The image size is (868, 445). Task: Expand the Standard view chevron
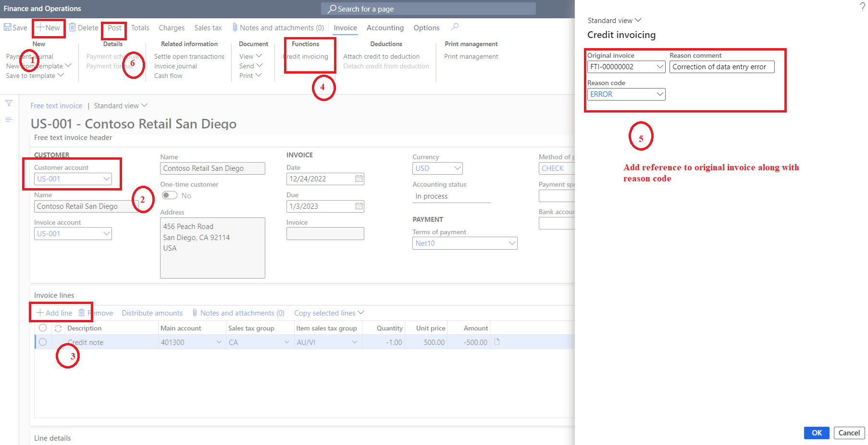pos(638,20)
